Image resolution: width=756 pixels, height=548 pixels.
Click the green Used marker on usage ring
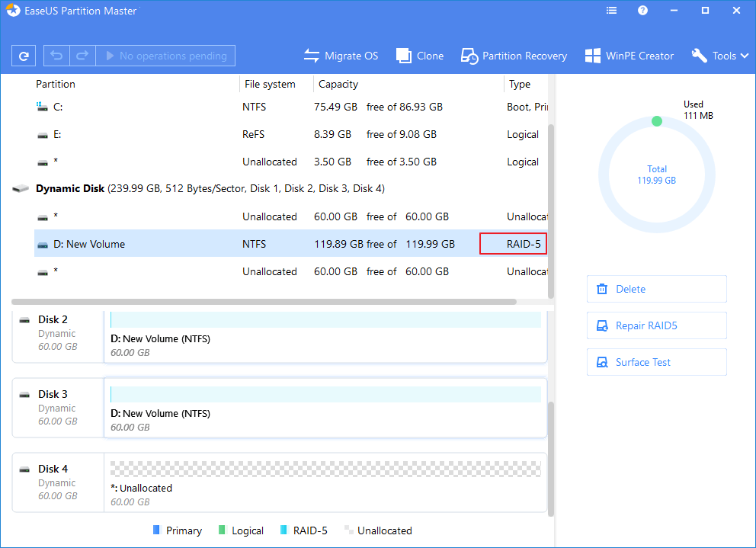tap(657, 121)
